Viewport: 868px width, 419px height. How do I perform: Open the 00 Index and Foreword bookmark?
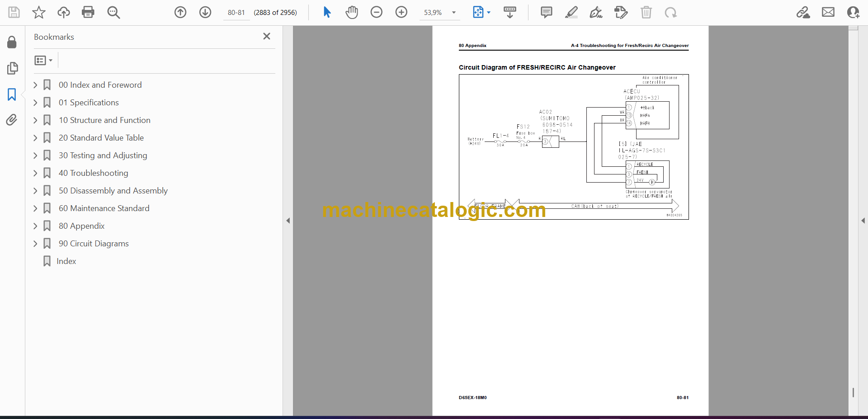pos(100,85)
